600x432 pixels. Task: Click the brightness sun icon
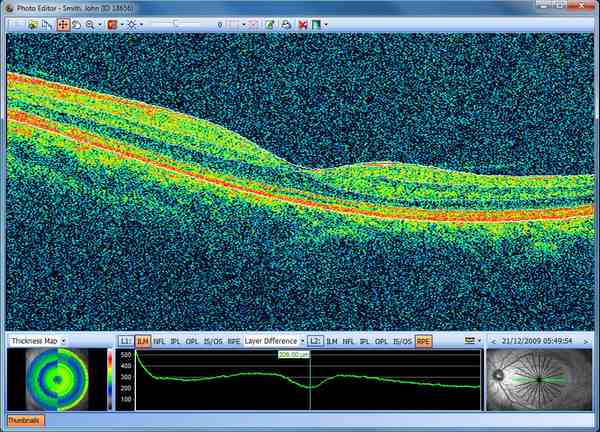tap(132, 25)
